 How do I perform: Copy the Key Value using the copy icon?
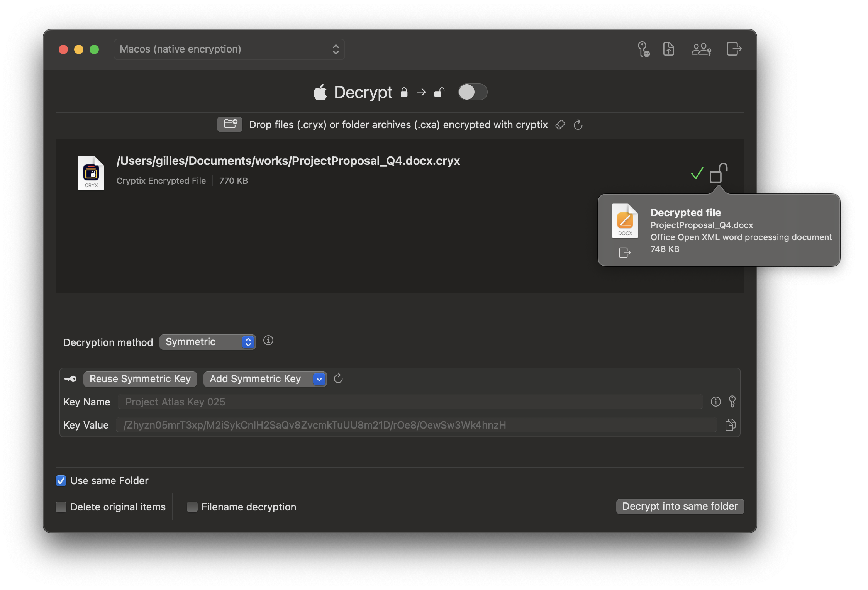pyautogui.click(x=730, y=425)
